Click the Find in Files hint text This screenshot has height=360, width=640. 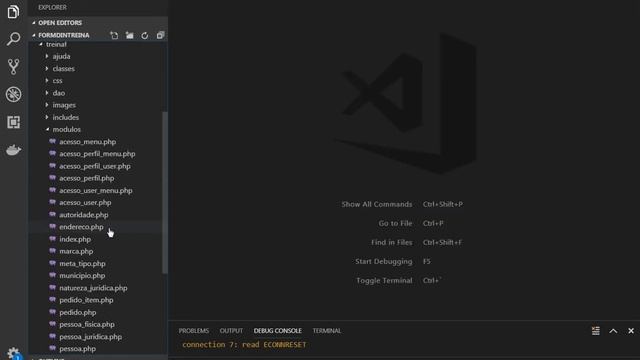(391, 242)
